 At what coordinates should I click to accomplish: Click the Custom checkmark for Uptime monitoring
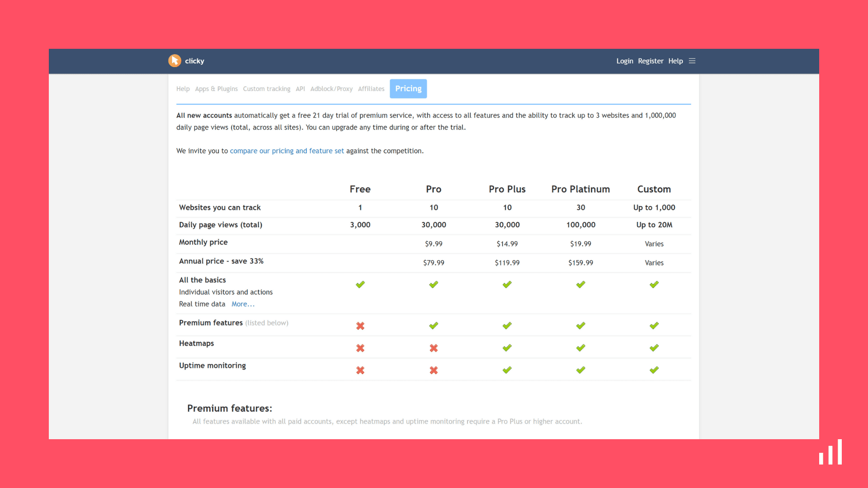[654, 370]
